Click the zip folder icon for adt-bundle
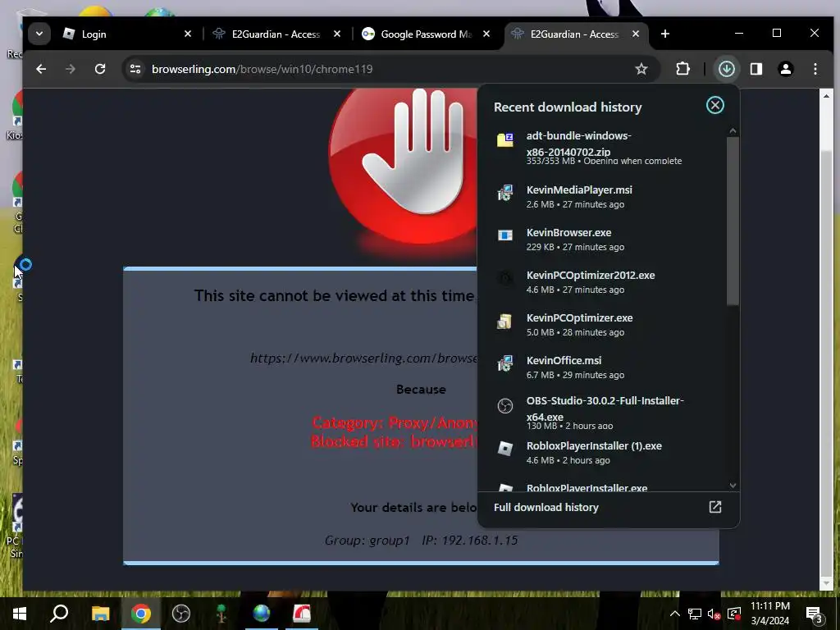Screen dimensions: 840x630 click(x=504, y=139)
